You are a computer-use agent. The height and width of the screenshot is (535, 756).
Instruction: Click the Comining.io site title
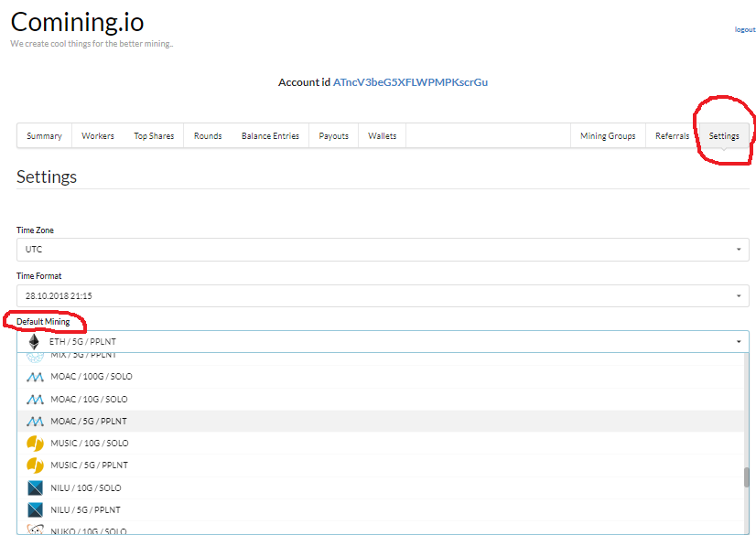tap(77, 22)
